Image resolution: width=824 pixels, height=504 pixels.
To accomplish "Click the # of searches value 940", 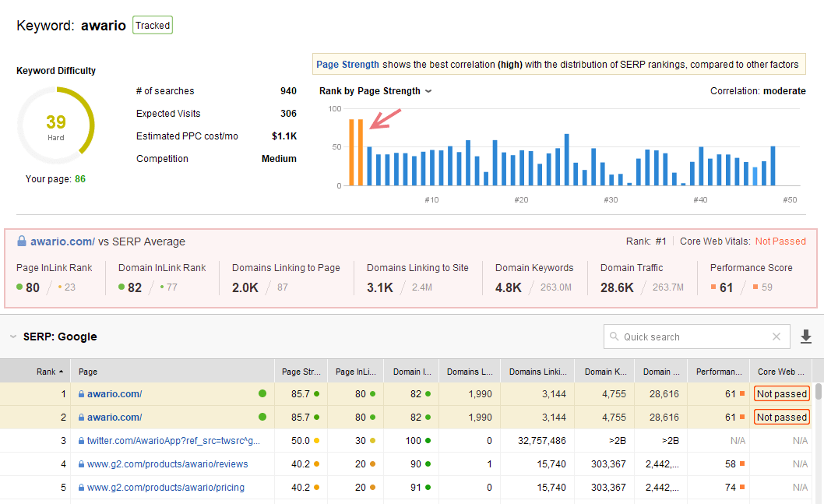I will (x=288, y=91).
